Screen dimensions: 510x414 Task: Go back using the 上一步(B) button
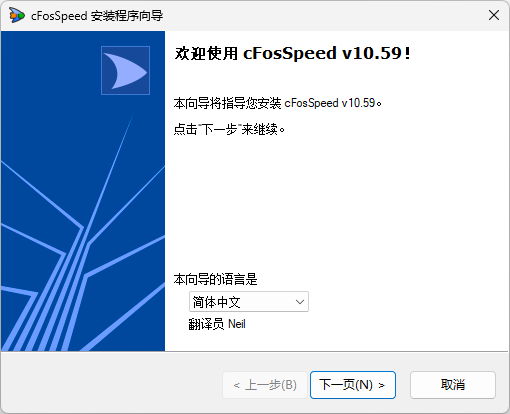coord(265,385)
